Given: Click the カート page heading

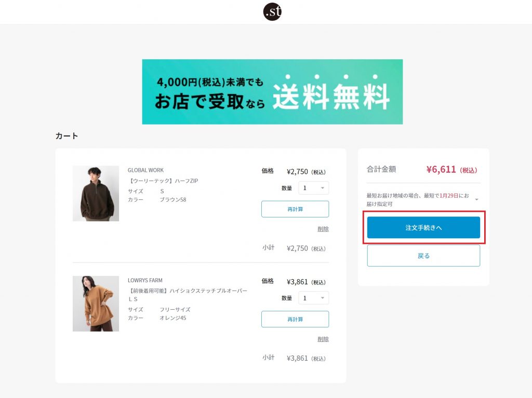Looking at the screenshot, I should tap(66, 136).
